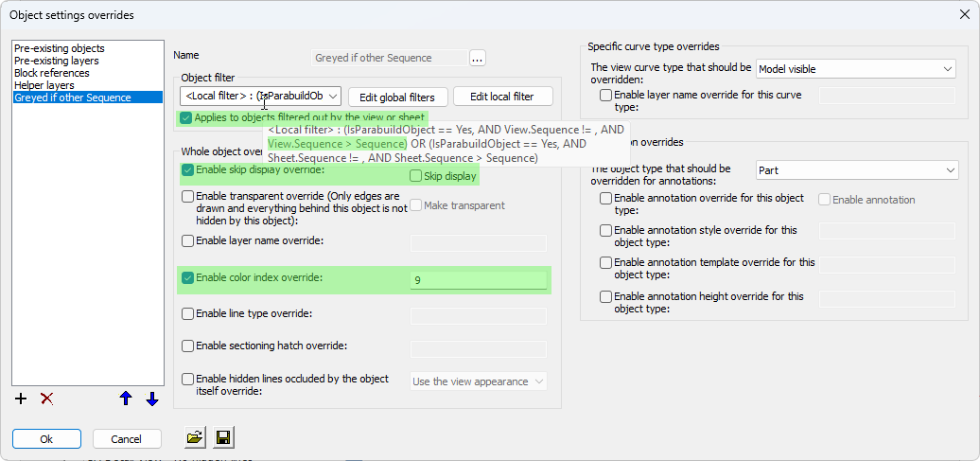This screenshot has height=461, width=980.
Task: Click the plus icon to add override
Action: 21,399
